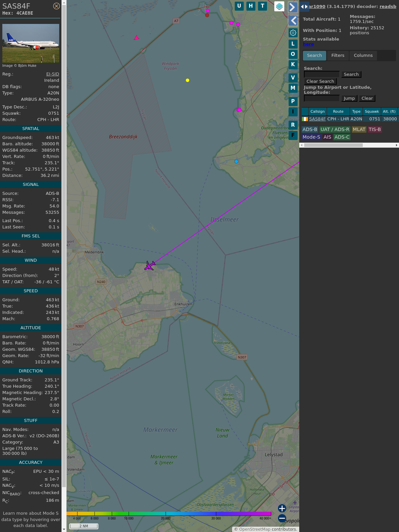Click the settings gear icon
399x532 pixels.
tap(293, 33)
